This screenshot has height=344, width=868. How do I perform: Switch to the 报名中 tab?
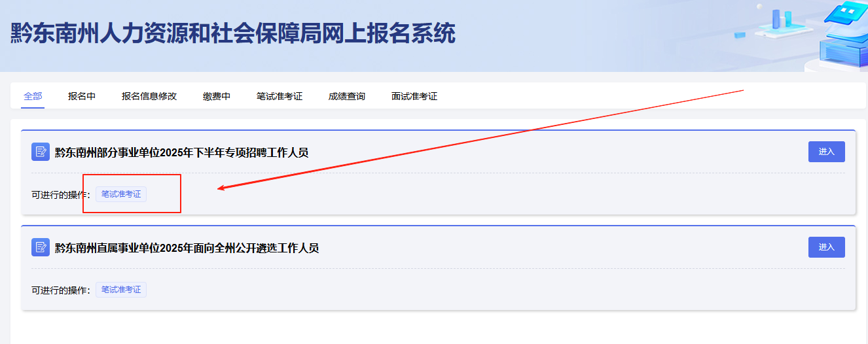[82, 96]
